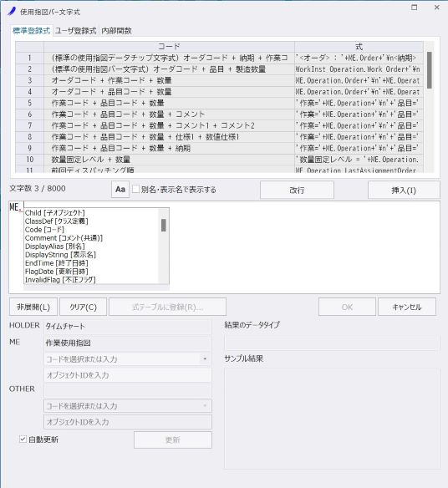The width and height of the screenshot is (448, 488).
Task: Open the ME コードを選択または入力 dropdown
Action: (x=128, y=359)
